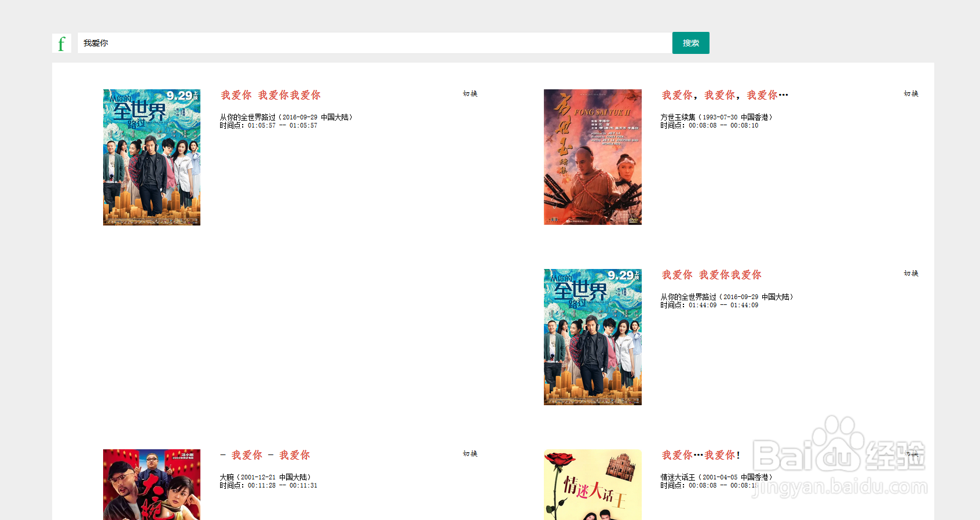Viewport: 980px width, 520px height.
Task: Select timestamp 时间点: 00:11:28 -- 00:11:31
Action: (268, 485)
